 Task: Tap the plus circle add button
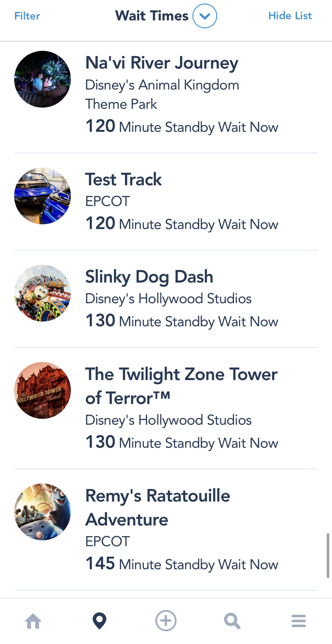(166, 621)
